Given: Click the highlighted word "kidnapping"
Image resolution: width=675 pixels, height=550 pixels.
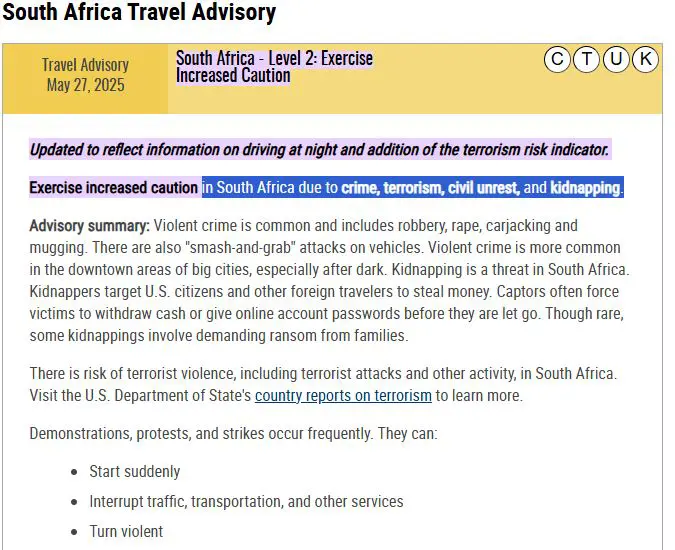Looking at the screenshot, I should tap(586, 188).
